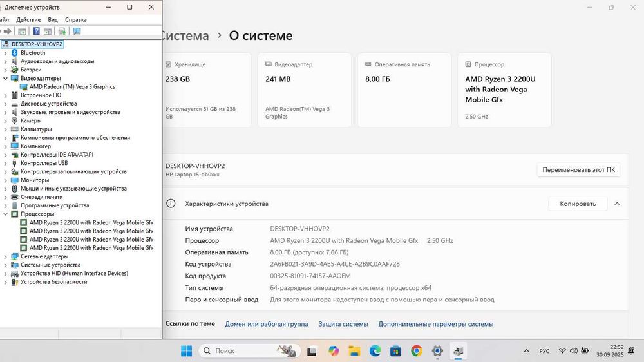Image resolution: width=644 pixels, height=362 pixels.
Task: Click the Клавиатуры keyboard icon
Action: tap(14, 129)
